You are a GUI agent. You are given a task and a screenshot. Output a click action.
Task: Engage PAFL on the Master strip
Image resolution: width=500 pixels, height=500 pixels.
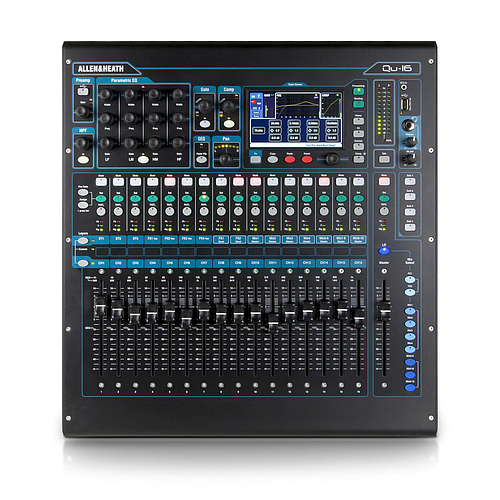point(384,211)
